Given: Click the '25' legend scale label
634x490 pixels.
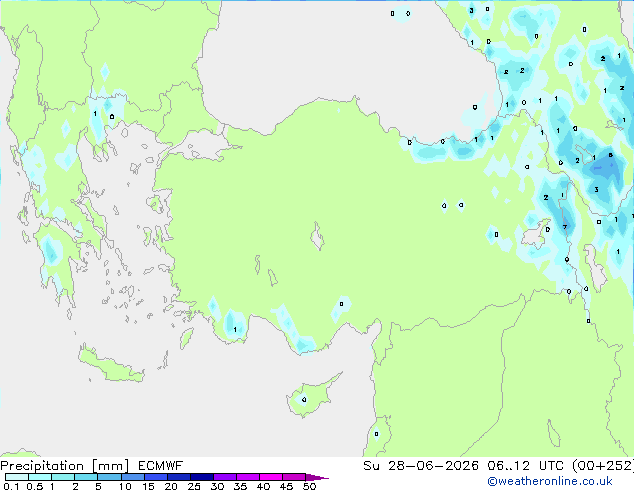Looking at the screenshot, I should click(x=194, y=486).
